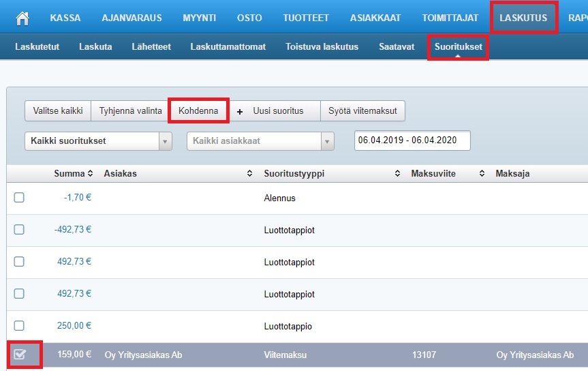
Task: Check the -492,73 € Luottotappiot row checkbox
Action: click(19, 230)
